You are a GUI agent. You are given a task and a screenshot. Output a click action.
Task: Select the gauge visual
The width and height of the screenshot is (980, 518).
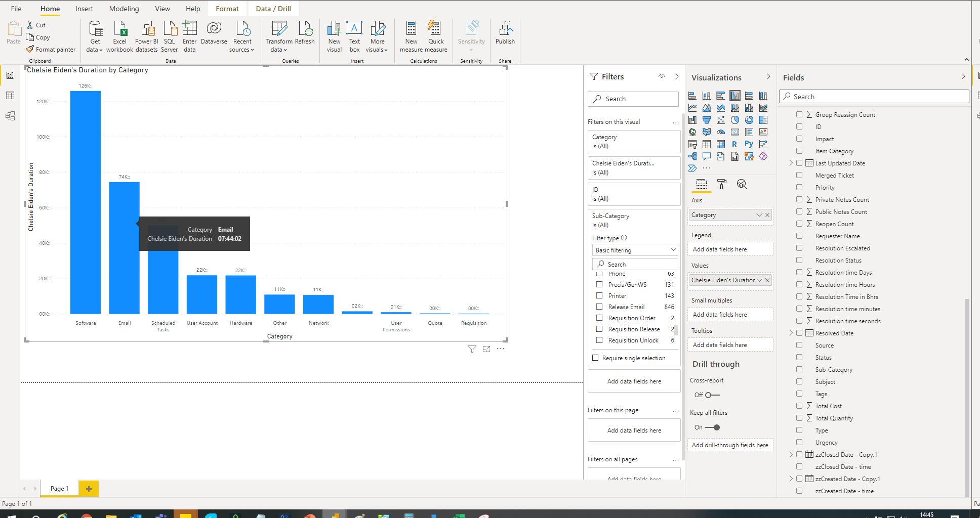[721, 132]
